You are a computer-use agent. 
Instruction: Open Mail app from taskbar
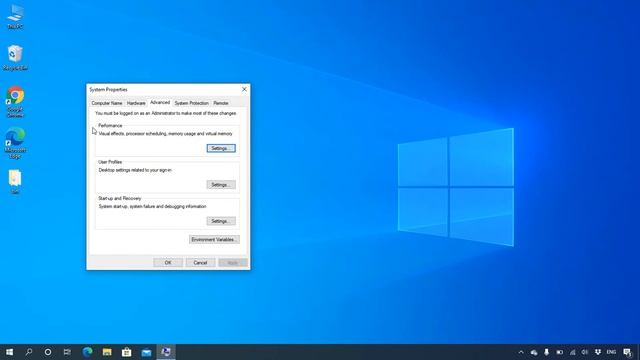[146, 352]
